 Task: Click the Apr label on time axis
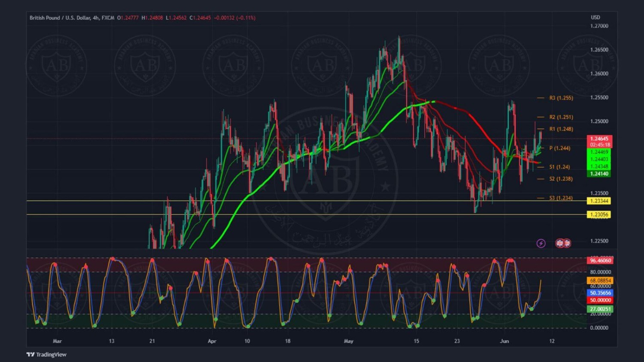click(212, 341)
